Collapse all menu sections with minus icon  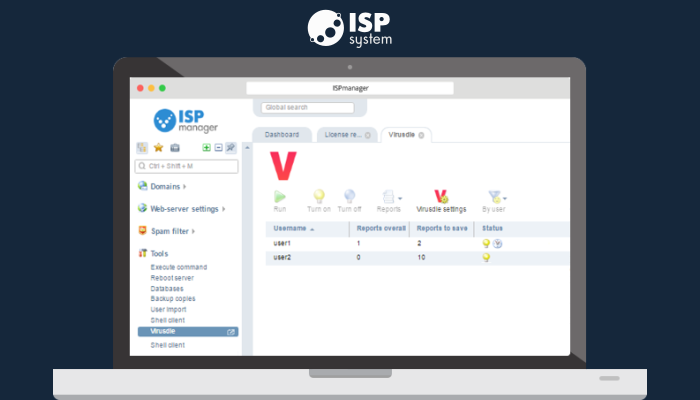218,148
